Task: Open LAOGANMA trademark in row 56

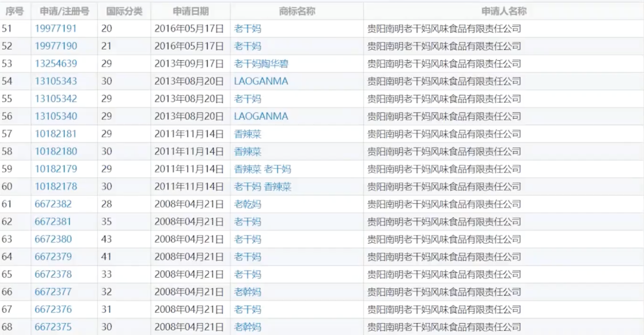Action: (x=261, y=116)
